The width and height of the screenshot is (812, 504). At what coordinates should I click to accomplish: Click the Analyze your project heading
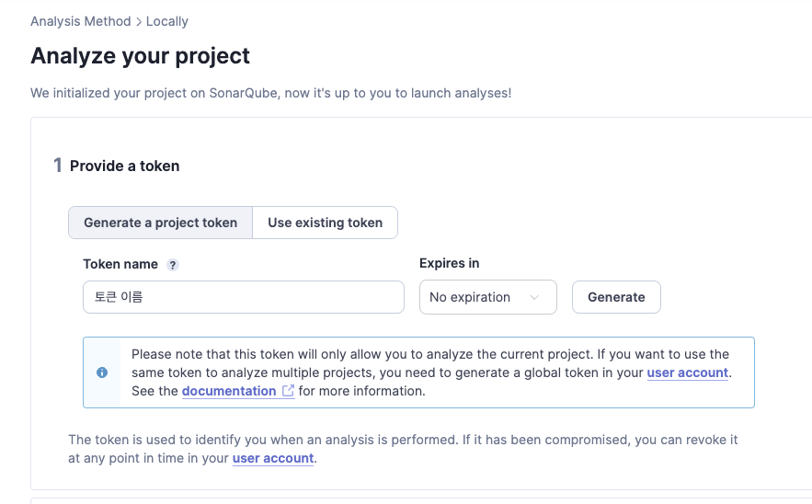pos(141,56)
